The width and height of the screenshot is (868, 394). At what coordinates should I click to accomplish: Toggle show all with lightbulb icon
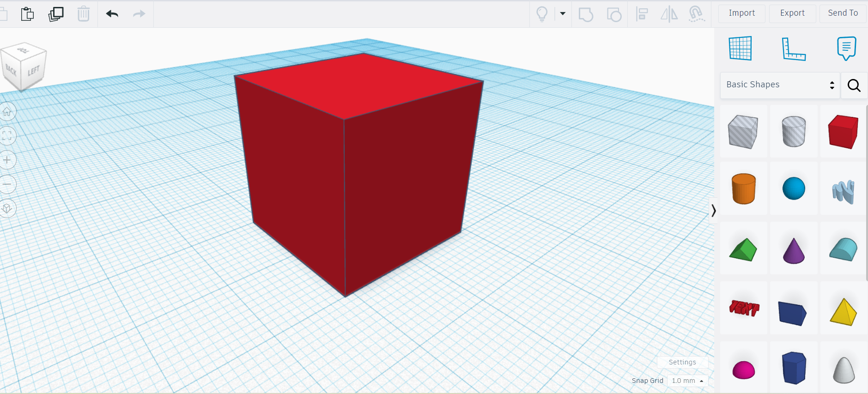(542, 14)
